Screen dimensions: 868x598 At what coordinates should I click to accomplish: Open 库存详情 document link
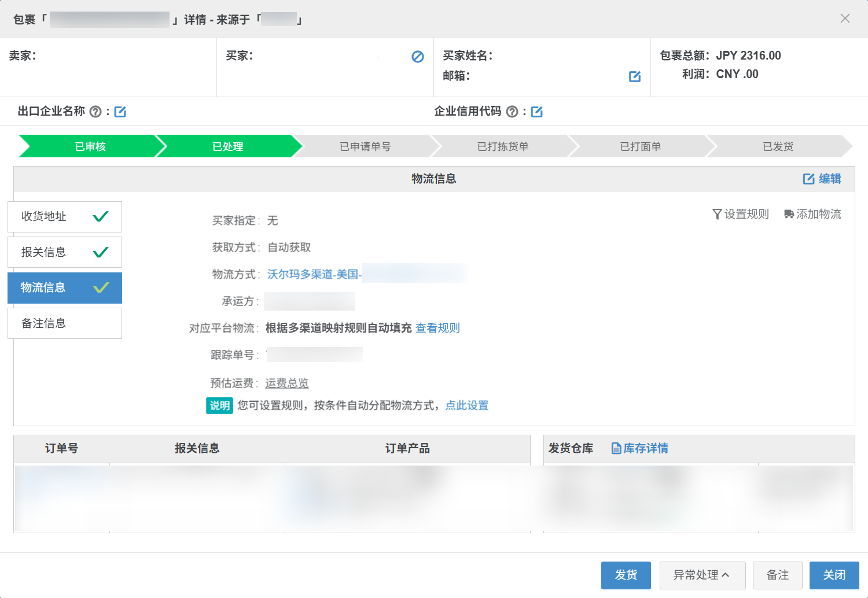click(x=640, y=448)
